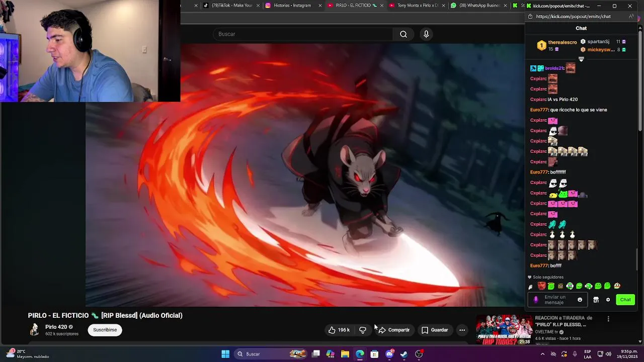Screen dimensions: 644x362
Task: Focus the Enviar un mensaje chat input
Action: (558, 300)
